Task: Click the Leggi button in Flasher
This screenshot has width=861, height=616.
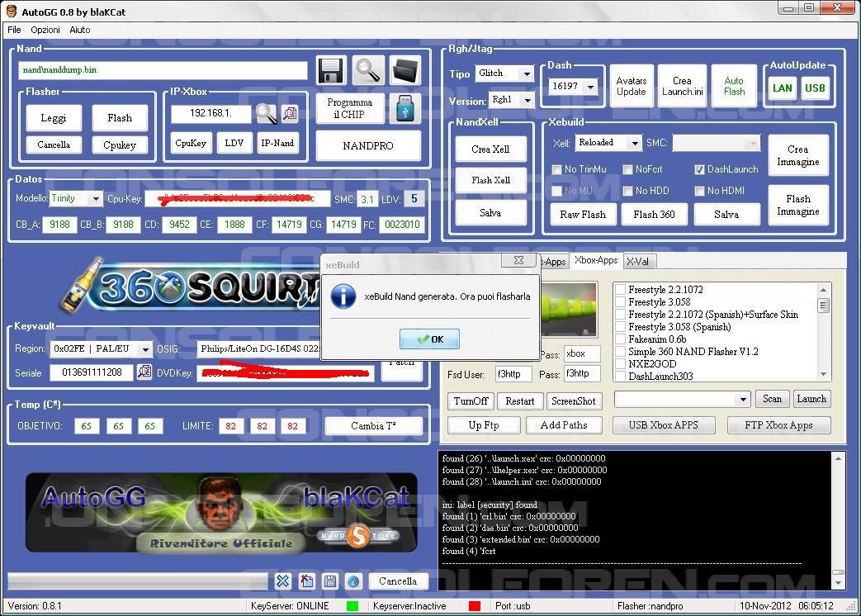Action: click(x=54, y=118)
